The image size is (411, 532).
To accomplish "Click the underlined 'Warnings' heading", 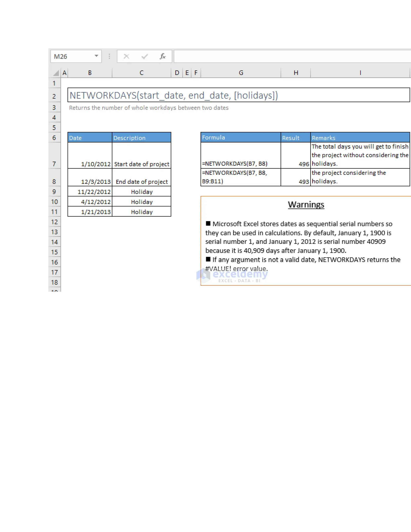I will click(x=306, y=205).
